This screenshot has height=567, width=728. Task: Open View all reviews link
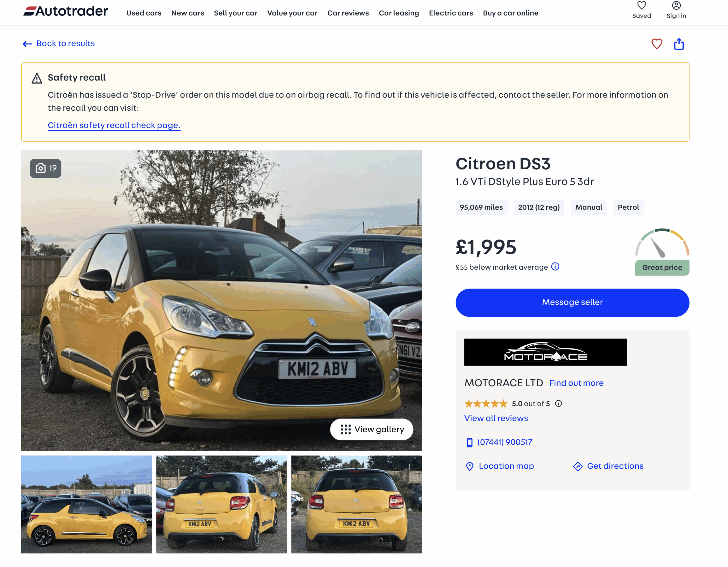tap(496, 418)
